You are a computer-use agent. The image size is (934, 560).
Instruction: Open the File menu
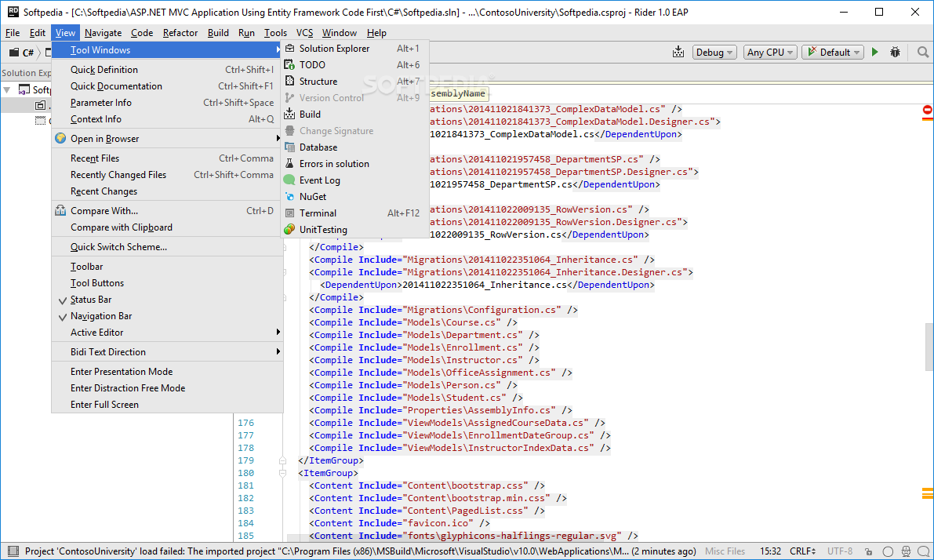point(13,33)
